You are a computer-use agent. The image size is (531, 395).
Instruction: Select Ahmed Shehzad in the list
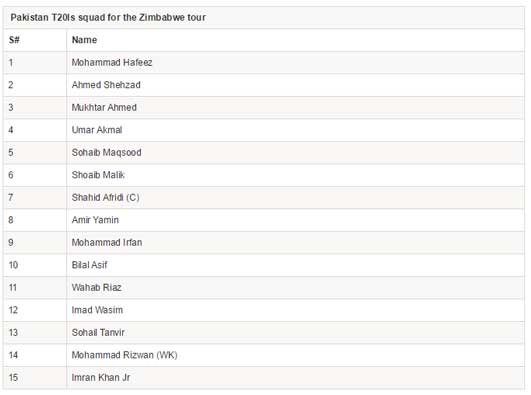pos(106,85)
